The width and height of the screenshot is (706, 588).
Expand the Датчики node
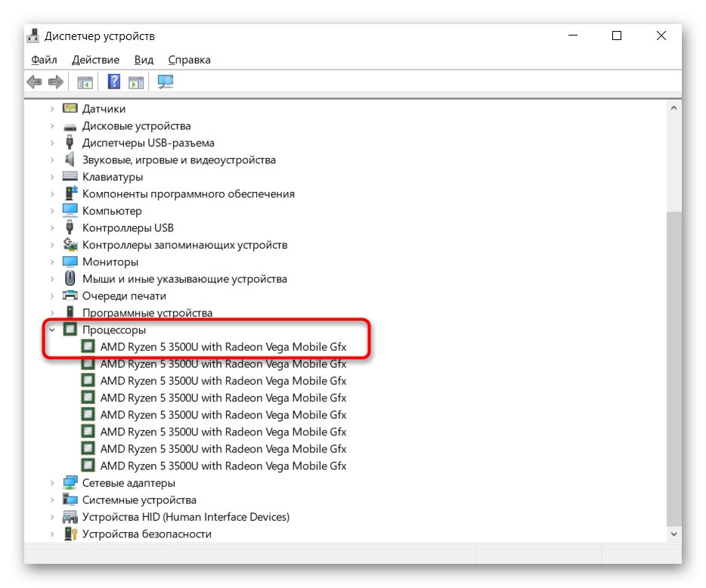pyautogui.click(x=52, y=109)
